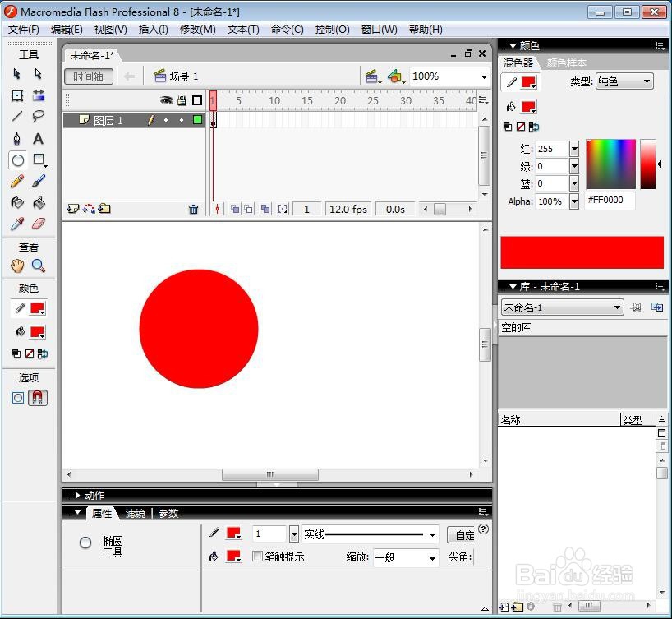Pick the Line tool
Screen dimensions: 672x619
tap(17, 116)
